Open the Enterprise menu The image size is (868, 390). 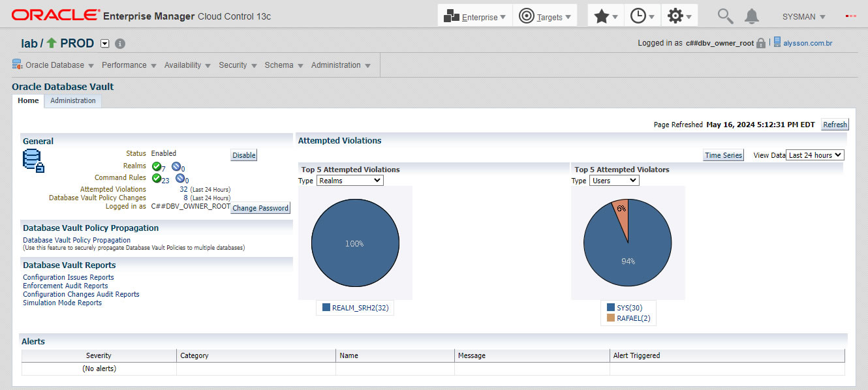(x=474, y=16)
